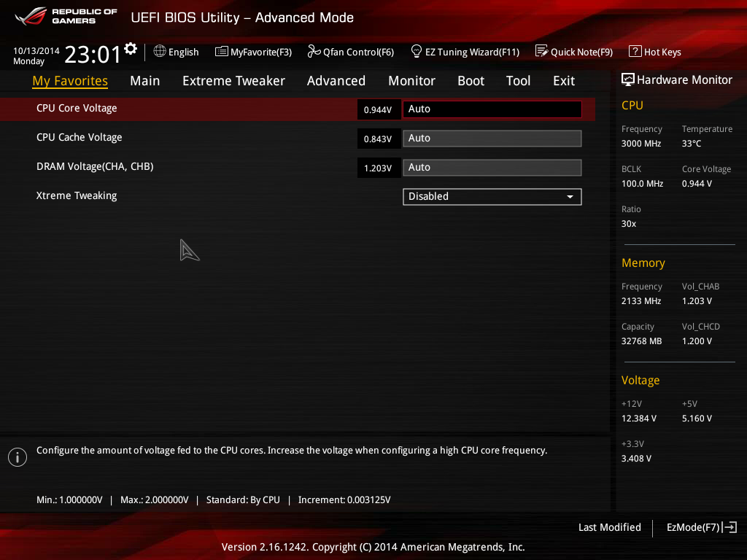Select the Advanced tab
Image resolution: width=747 pixels, height=560 pixels.
coord(336,81)
